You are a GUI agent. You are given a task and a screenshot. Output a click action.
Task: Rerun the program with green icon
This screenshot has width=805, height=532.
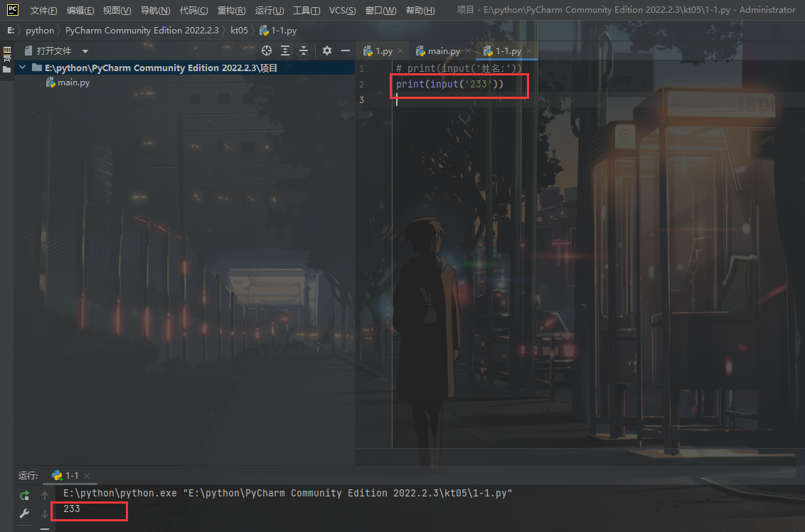pyautogui.click(x=24, y=495)
